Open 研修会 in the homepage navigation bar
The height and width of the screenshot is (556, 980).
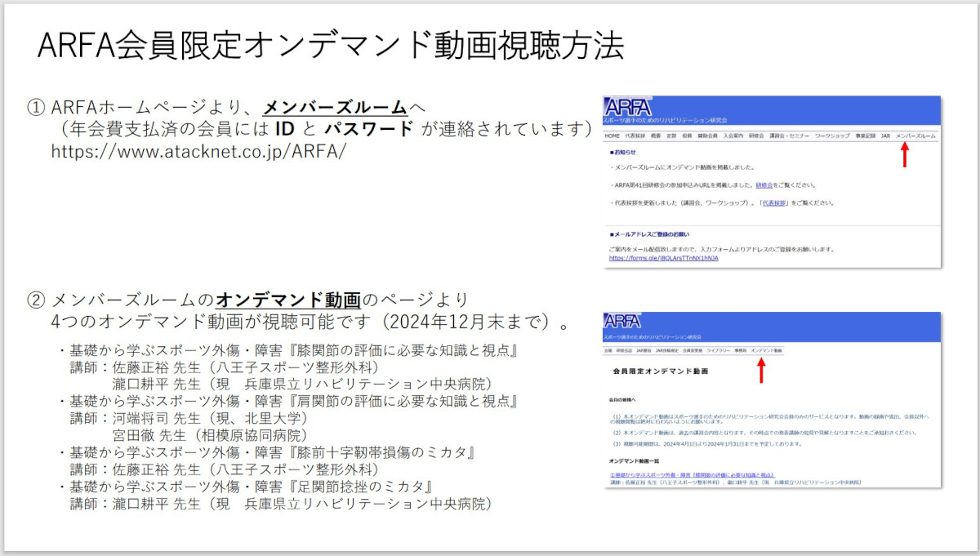756,136
